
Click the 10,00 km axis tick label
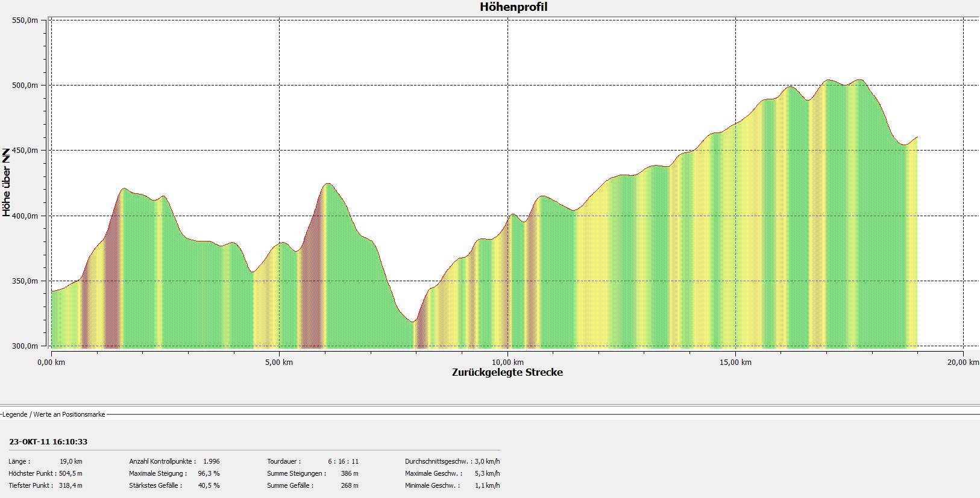507,362
